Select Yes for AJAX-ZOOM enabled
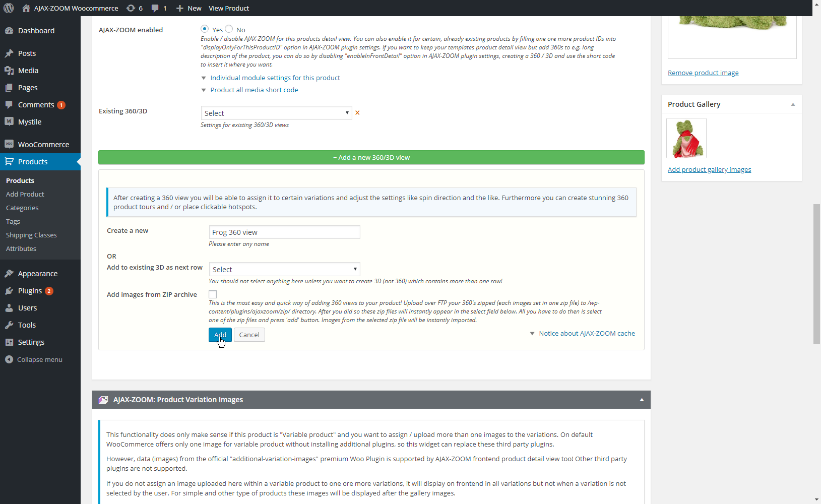 coord(205,29)
